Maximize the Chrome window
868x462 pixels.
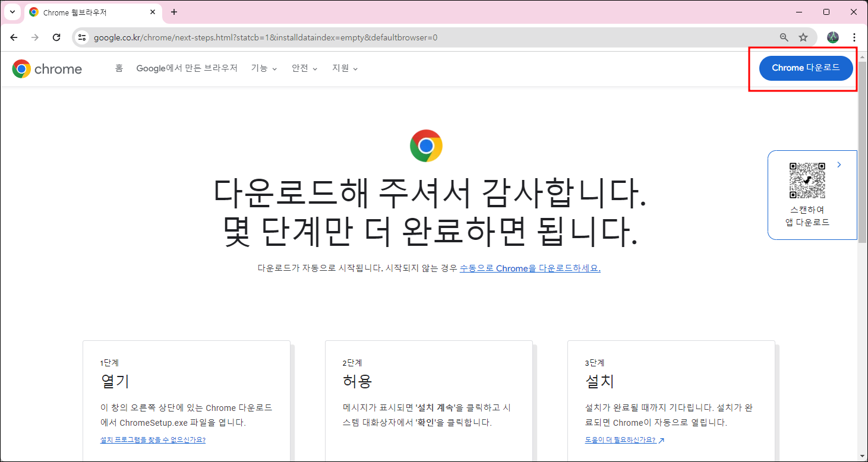coord(826,12)
